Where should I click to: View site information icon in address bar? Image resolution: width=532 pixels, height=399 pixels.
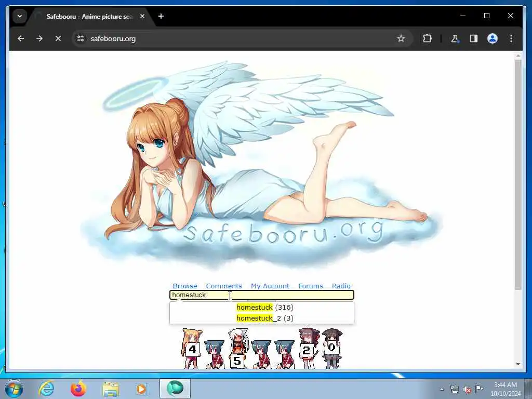click(x=81, y=38)
